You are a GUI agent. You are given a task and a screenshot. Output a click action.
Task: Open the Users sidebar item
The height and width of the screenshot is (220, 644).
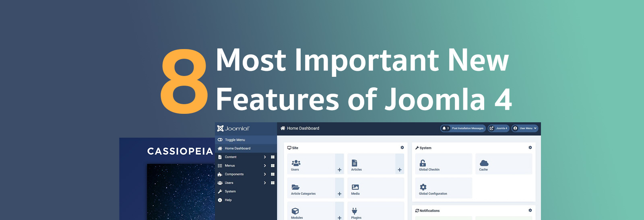(x=229, y=183)
